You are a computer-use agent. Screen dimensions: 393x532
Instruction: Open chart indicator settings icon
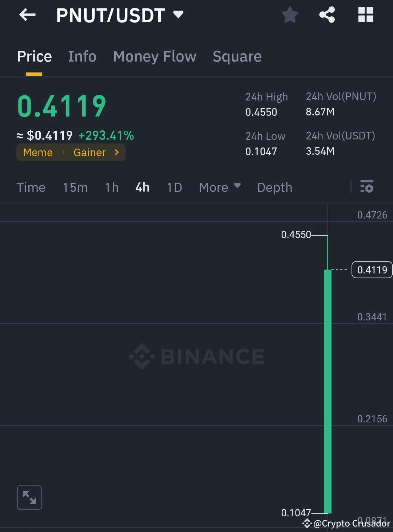coord(367,187)
